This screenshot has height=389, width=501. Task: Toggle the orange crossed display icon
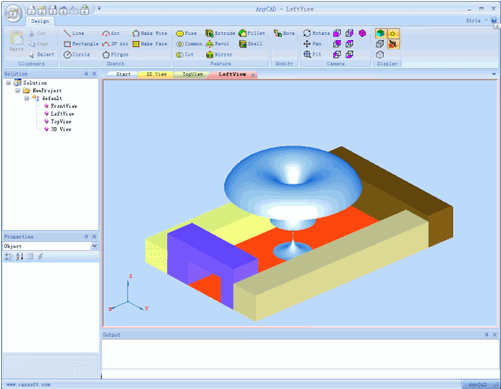pos(393,44)
